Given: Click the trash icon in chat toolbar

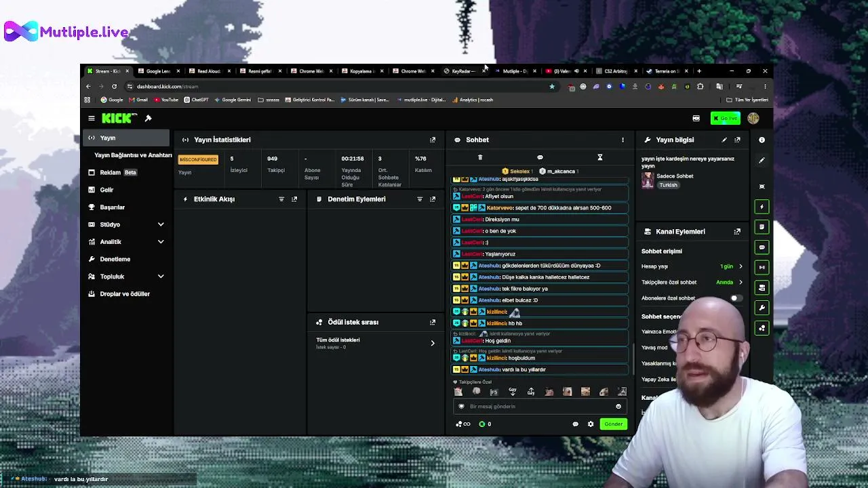Looking at the screenshot, I should [x=480, y=158].
